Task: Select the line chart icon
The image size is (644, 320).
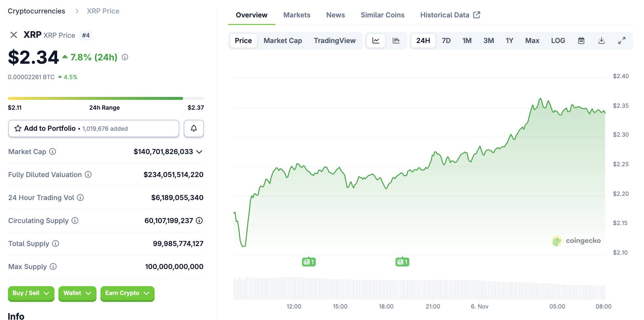Action: [376, 40]
